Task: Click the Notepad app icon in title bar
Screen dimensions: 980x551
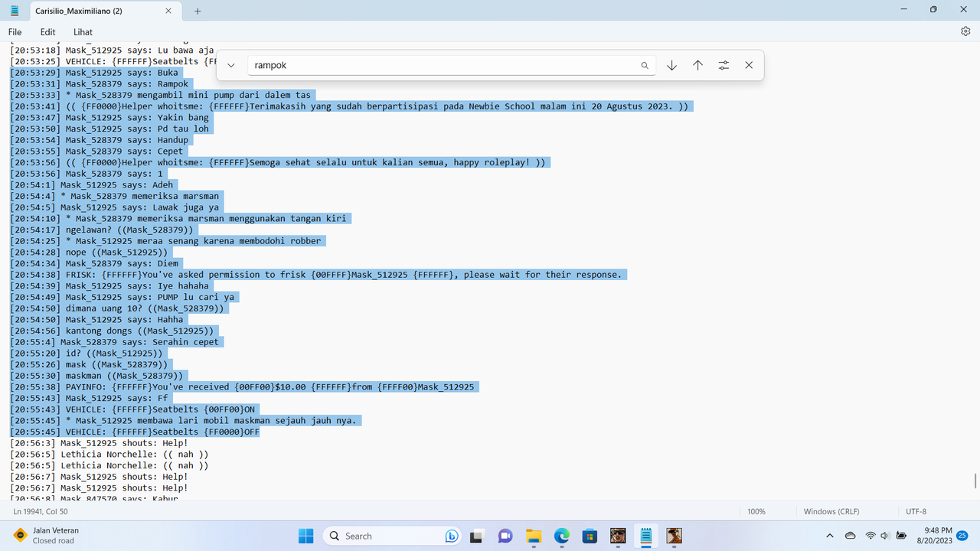Action: pyautogui.click(x=15, y=11)
